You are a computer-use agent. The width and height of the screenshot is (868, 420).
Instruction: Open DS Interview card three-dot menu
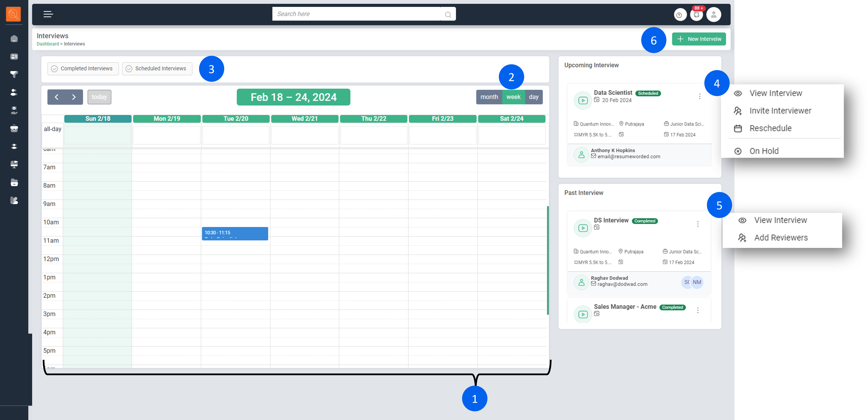[698, 224]
